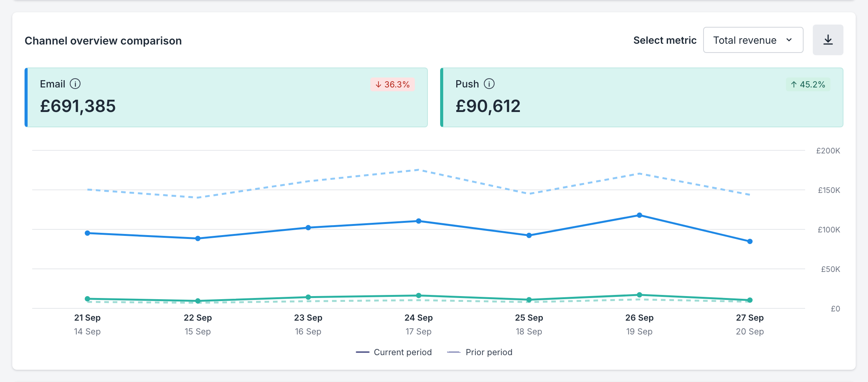The height and width of the screenshot is (382, 868).
Task: Click the Push data point on 26 Sep
Action: pyautogui.click(x=639, y=295)
